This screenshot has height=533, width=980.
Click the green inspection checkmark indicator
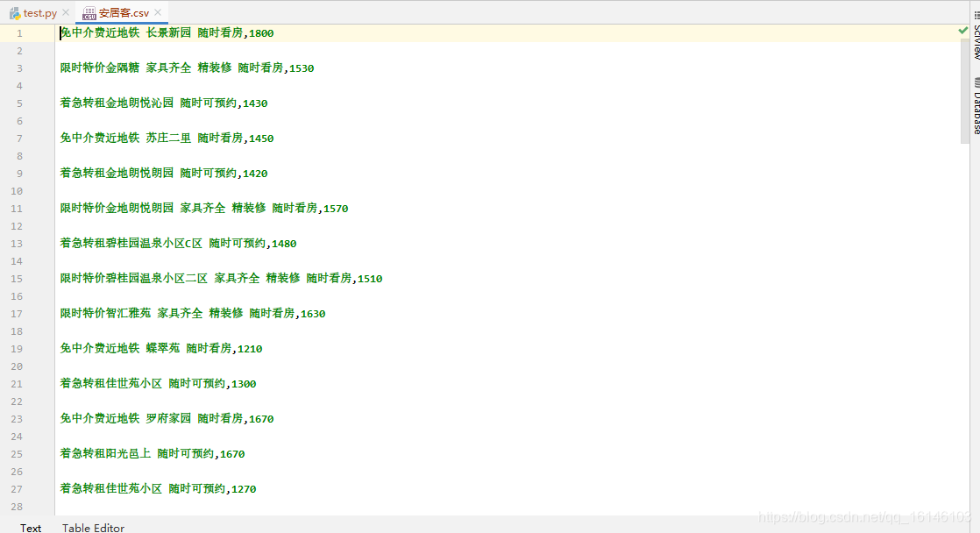(962, 31)
